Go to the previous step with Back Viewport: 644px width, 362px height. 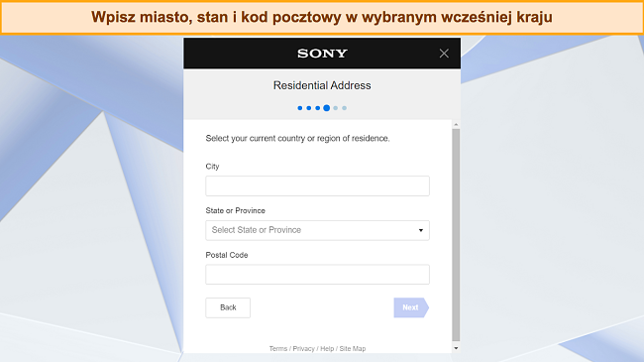pos(228,307)
